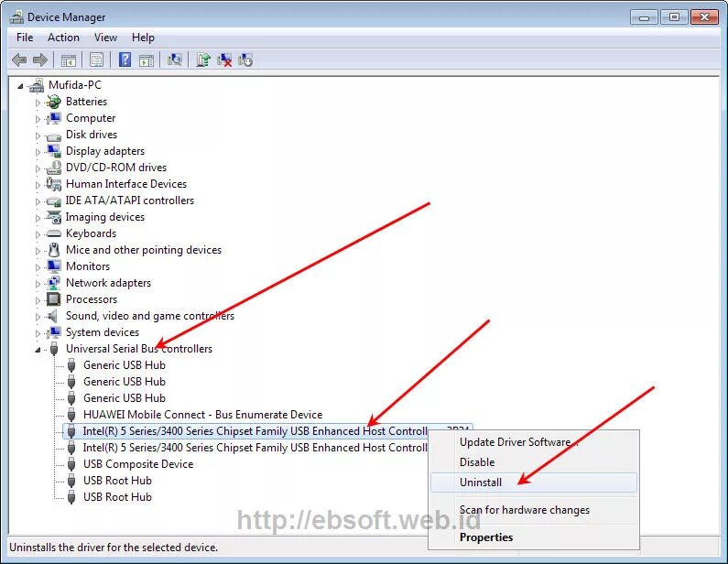The height and width of the screenshot is (564, 728).
Task: Open the File menu
Action: click(25, 38)
